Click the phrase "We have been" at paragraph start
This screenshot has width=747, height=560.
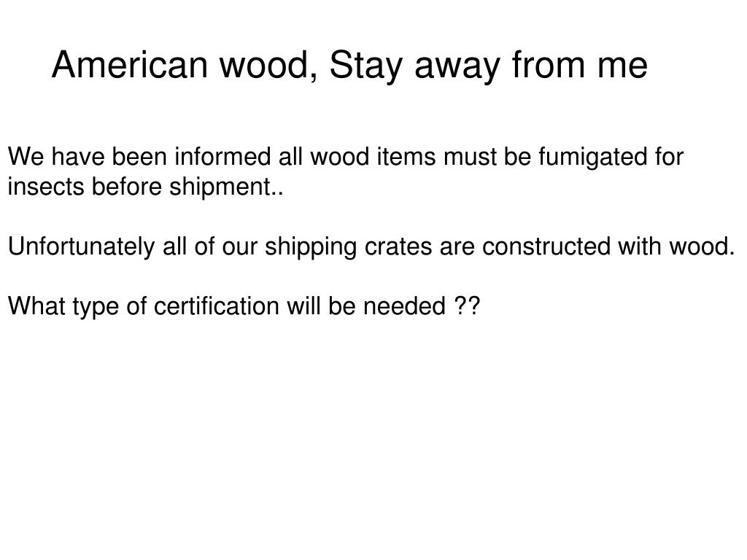point(88,157)
